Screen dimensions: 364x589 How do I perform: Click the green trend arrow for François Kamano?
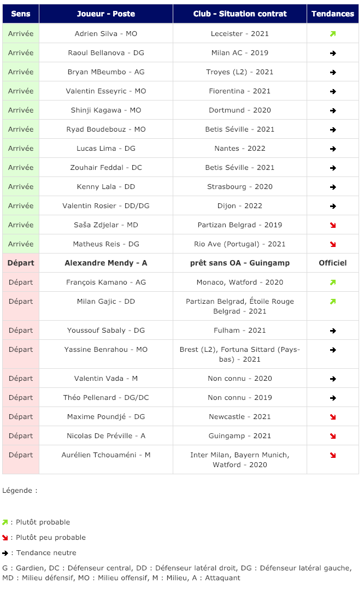click(x=333, y=282)
